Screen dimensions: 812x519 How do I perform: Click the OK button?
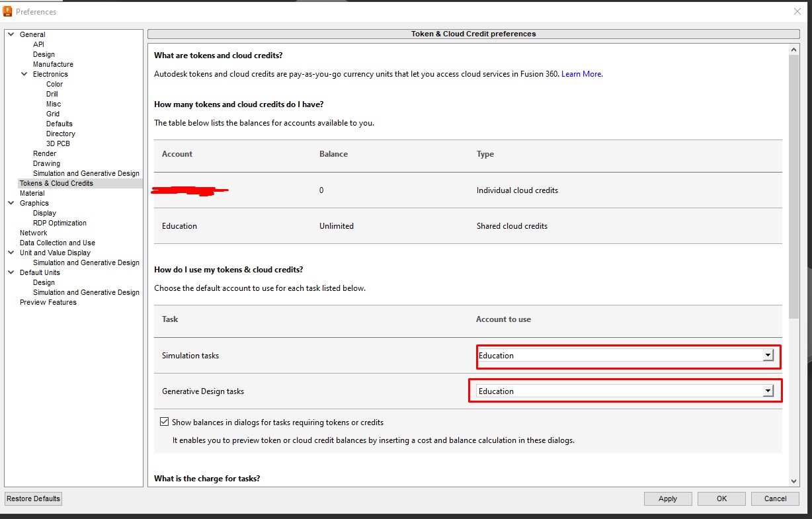click(x=721, y=499)
